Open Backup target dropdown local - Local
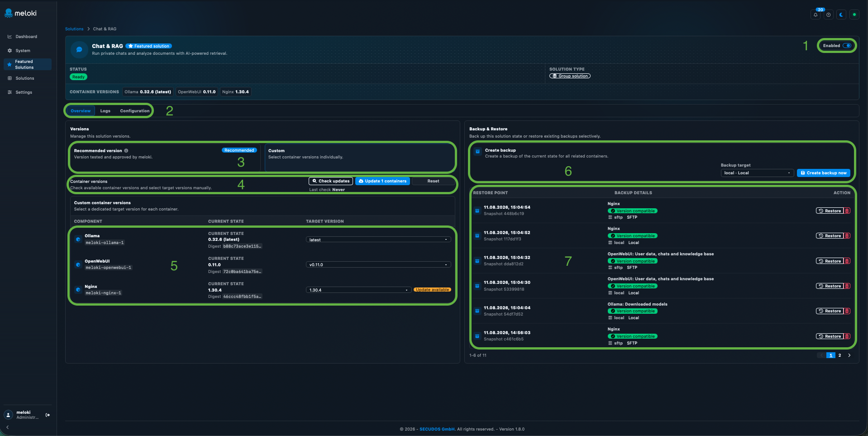The image size is (868, 436). tap(757, 173)
